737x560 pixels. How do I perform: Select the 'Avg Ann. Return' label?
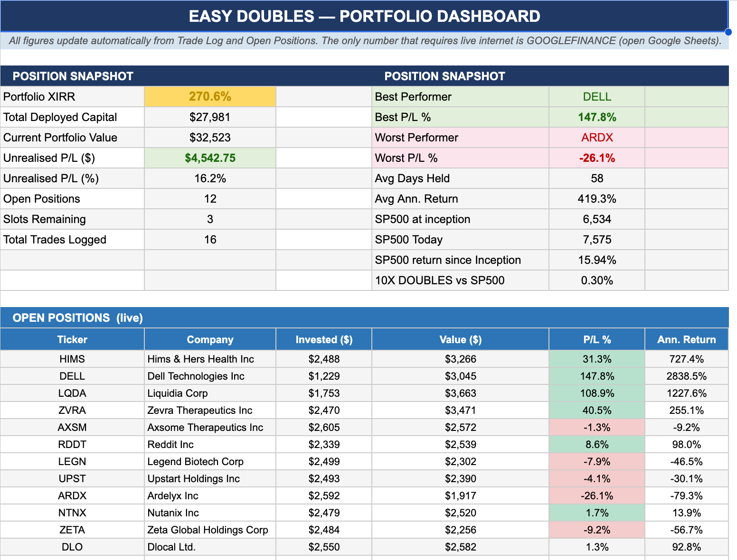pyautogui.click(x=460, y=199)
